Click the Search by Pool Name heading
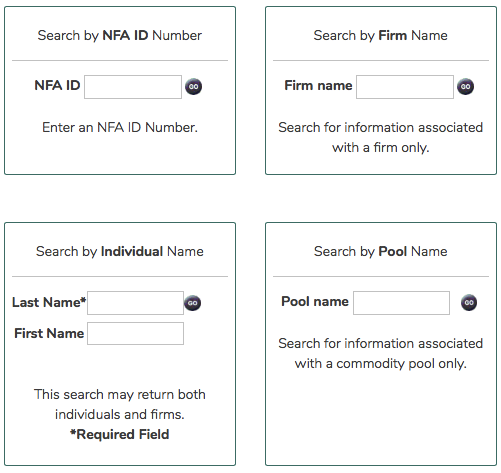The height and width of the screenshot is (473, 501). pyautogui.click(x=380, y=251)
